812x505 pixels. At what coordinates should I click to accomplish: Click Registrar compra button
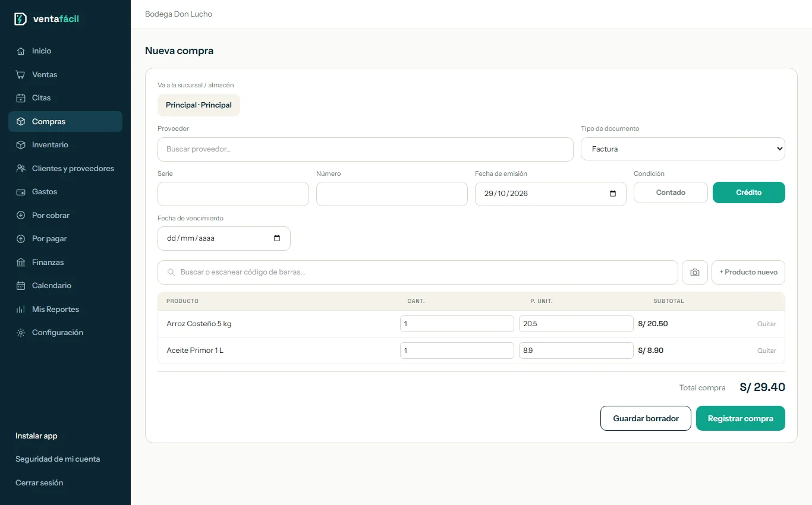coord(741,418)
